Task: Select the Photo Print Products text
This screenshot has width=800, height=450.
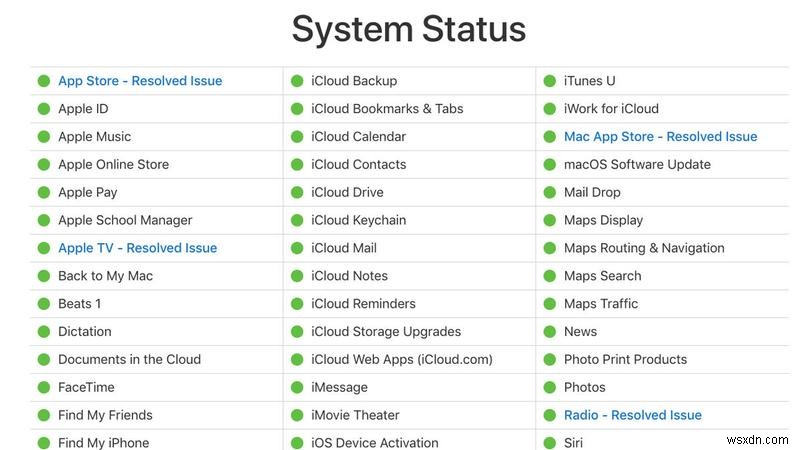Action: pos(626,360)
